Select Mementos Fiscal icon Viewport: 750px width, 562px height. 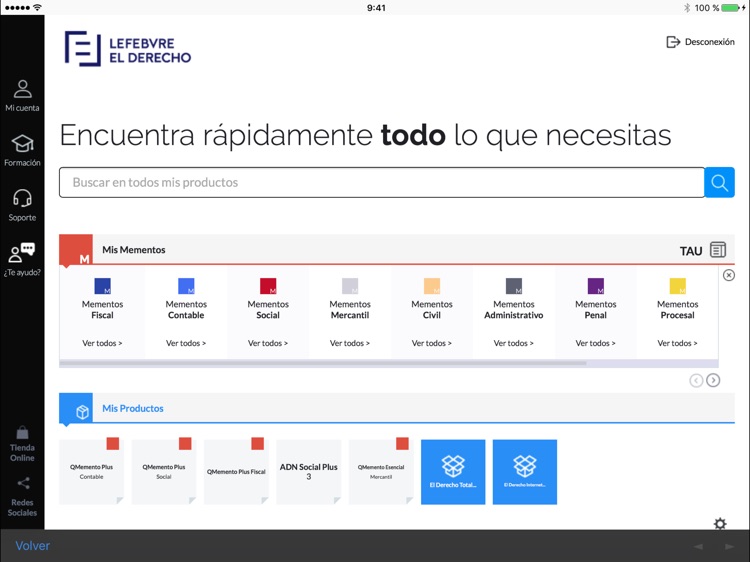pyautogui.click(x=102, y=286)
